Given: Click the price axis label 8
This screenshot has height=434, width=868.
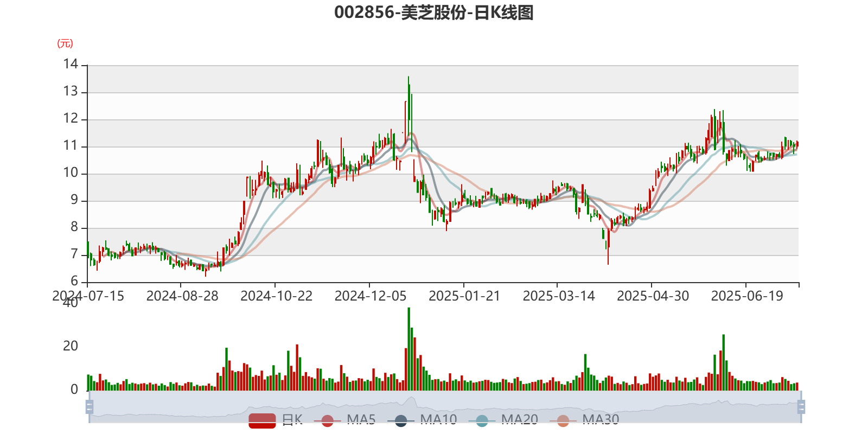Looking at the screenshot, I should [x=74, y=227].
